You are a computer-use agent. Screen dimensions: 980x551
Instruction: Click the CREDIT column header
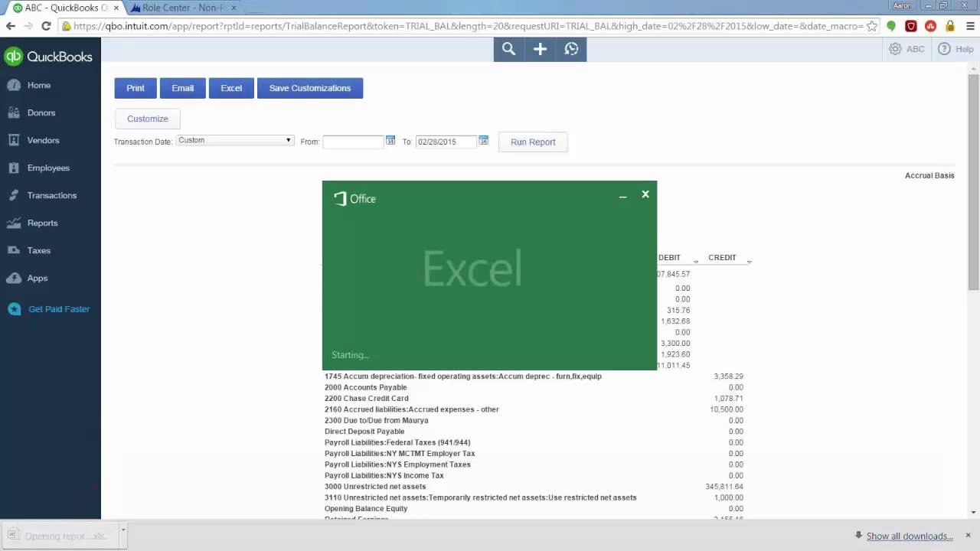tap(722, 258)
